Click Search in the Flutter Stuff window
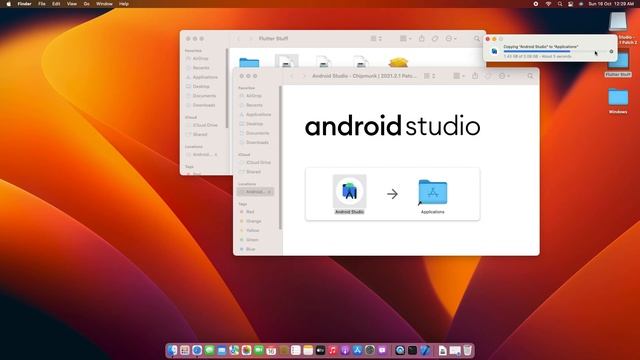The width and height of the screenshot is (640, 360). click(477, 38)
